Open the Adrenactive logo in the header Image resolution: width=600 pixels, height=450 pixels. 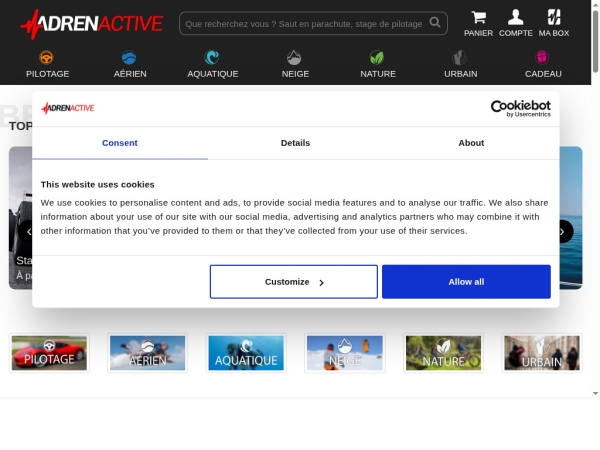pos(92,24)
